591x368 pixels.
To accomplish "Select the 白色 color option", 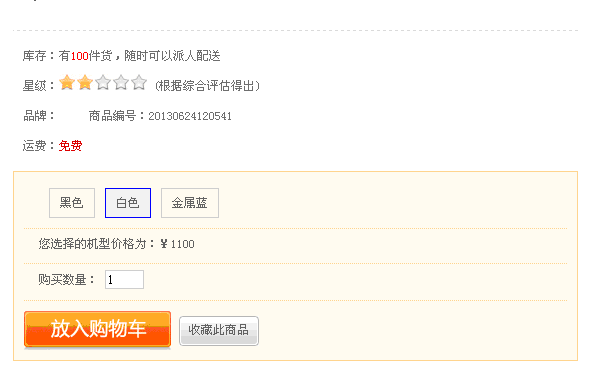I will click(128, 203).
